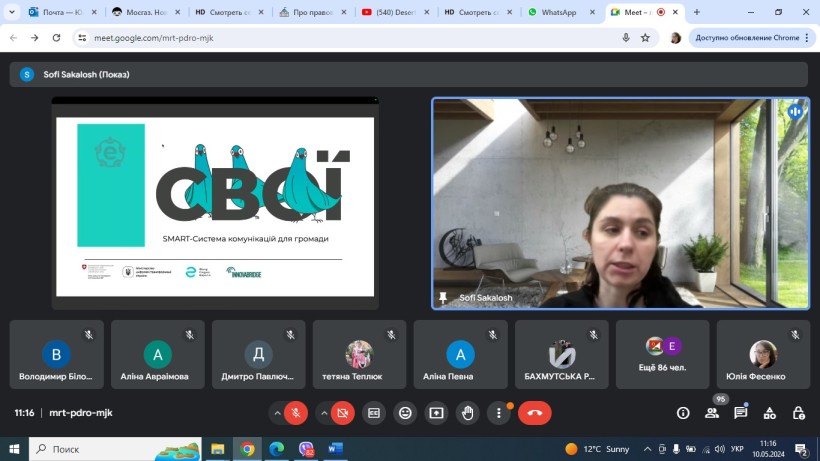
Task: Select Юлія Фесенко participant tile
Action: coord(763,354)
